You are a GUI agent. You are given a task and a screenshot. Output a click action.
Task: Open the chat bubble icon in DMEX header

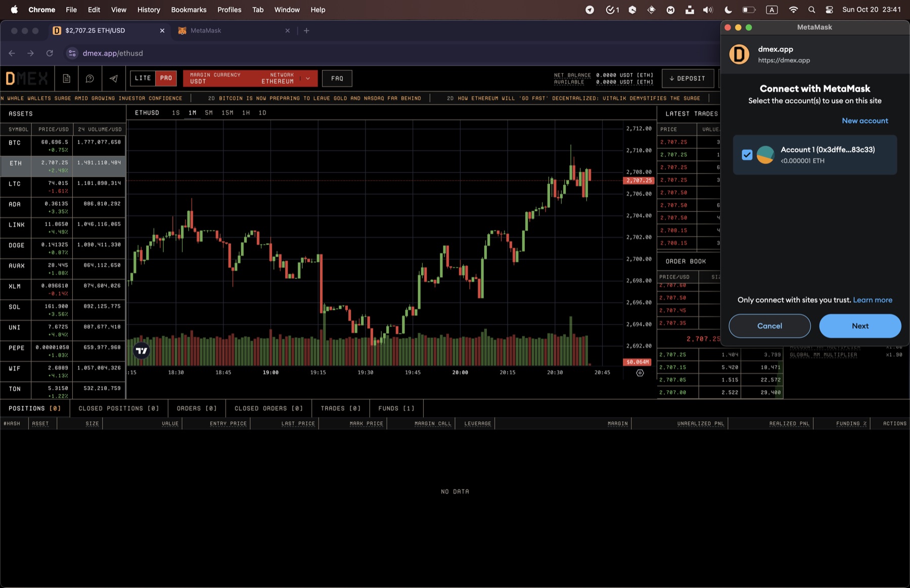coord(89,78)
